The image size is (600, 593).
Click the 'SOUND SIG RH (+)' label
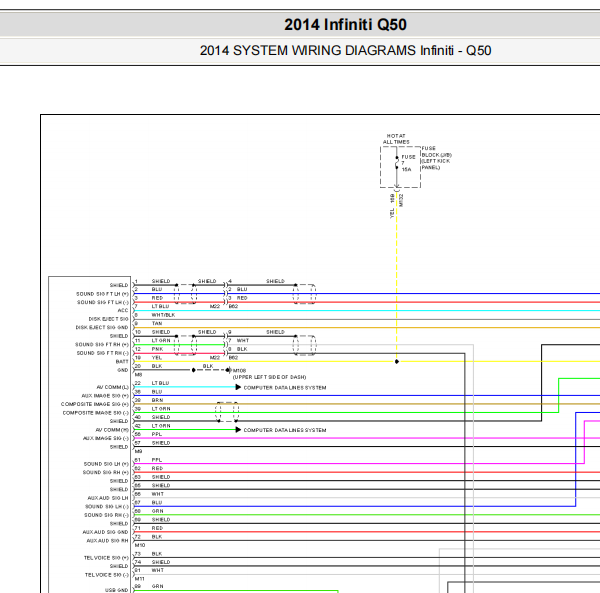[106, 472]
